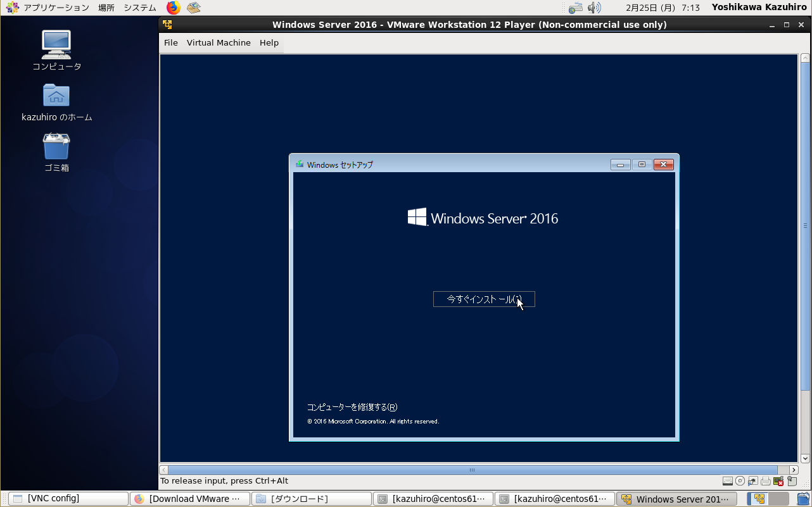Image resolution: width=812 pixels, height=507 pixels.
Task: Expand the システム panel menu
Action: click(140, 8)
